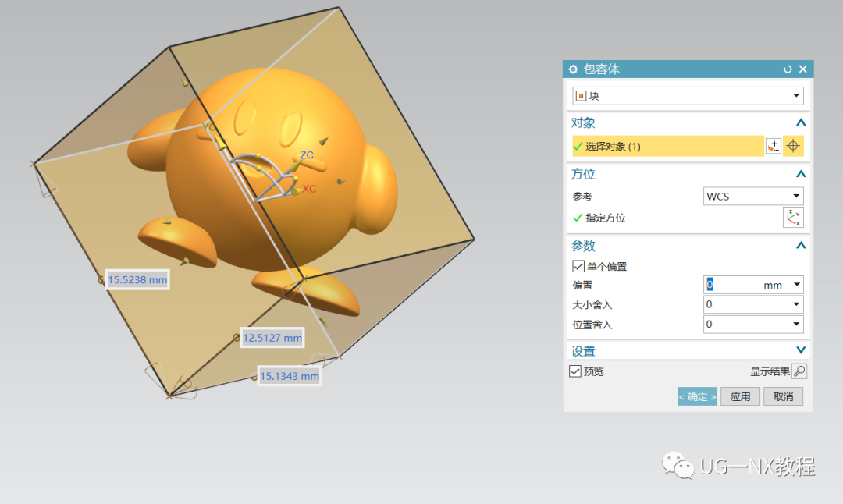Viewport: 843px width, 504px height.
Task: Collapse the 参数 section
Action: tap(801, 245)
